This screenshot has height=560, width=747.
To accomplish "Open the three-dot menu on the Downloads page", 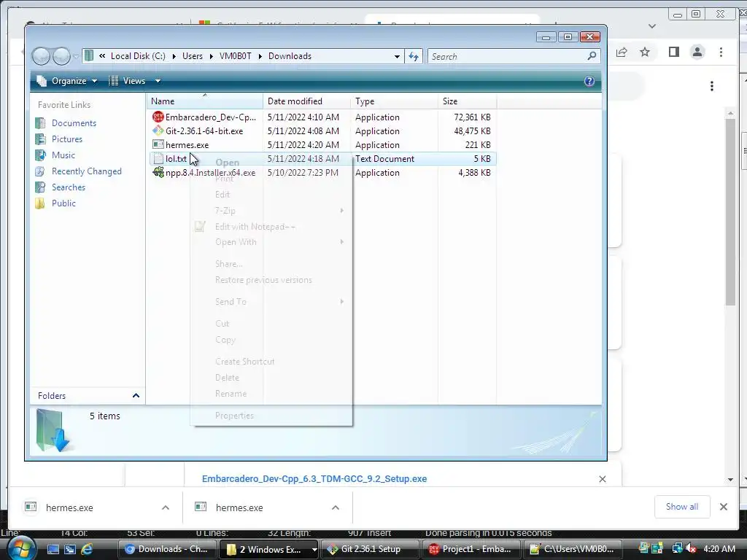I will (712, 86).
